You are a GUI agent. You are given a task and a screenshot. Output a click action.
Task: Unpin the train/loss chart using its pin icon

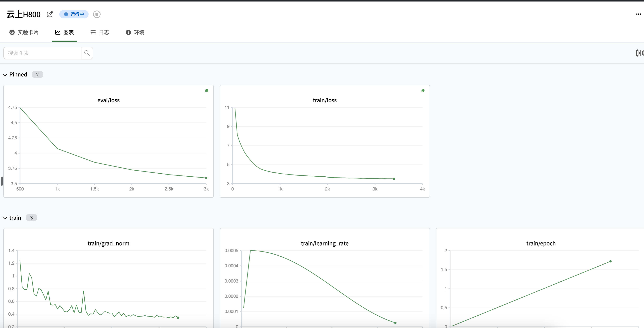tap(423, 91)
